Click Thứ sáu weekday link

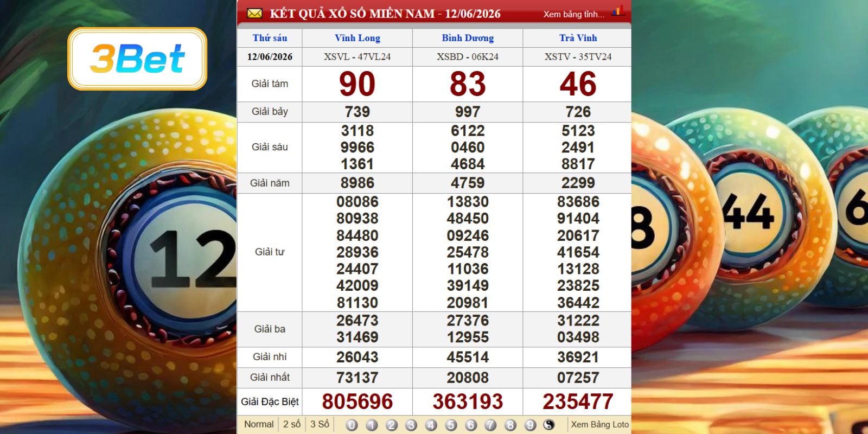(270, 38)
